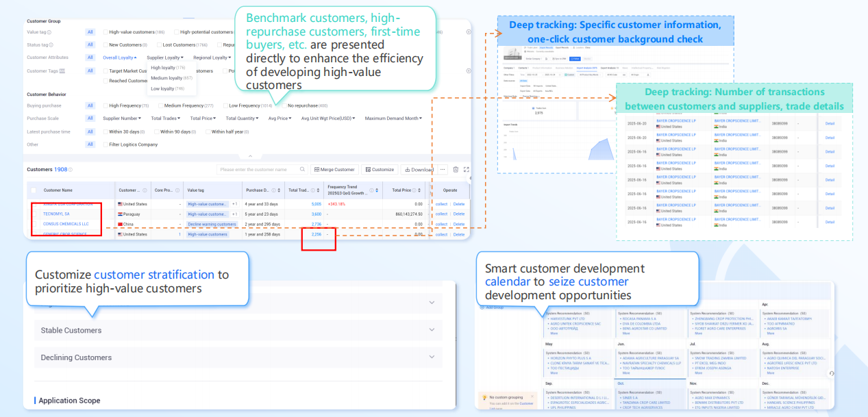Open the Total Trades filter dropdown

pos(166,118)
